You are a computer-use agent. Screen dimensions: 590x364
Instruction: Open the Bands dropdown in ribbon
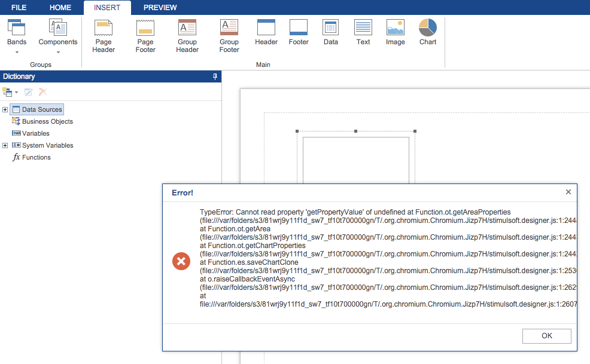(x=17, y=36)
